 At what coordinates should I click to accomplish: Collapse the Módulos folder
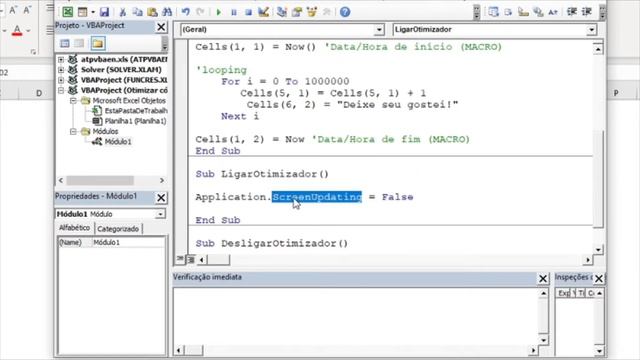pos(73,131)
